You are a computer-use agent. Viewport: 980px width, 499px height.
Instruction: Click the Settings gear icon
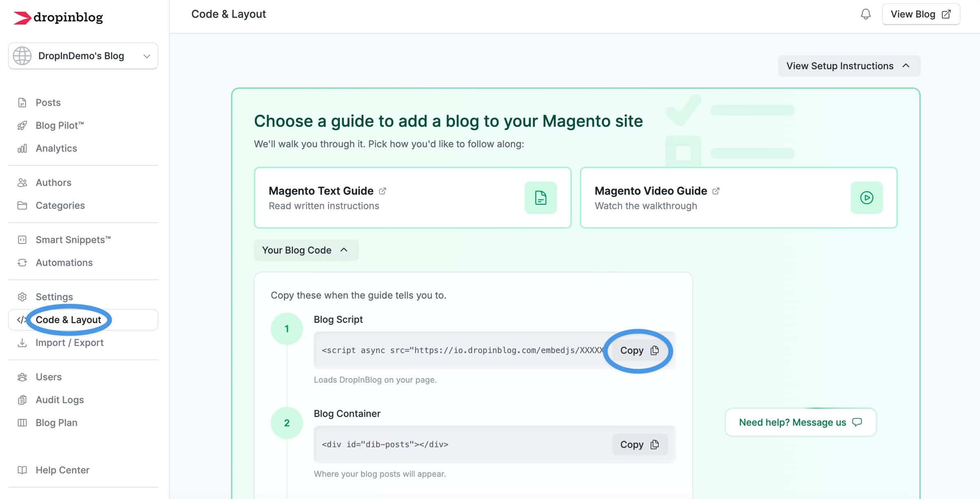point(22,297)
